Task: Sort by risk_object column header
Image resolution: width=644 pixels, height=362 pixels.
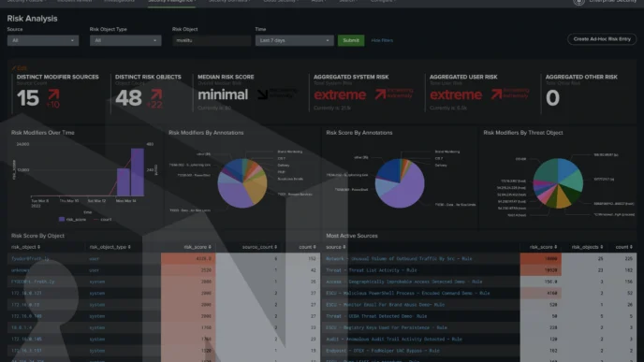Action: [25, 247]
